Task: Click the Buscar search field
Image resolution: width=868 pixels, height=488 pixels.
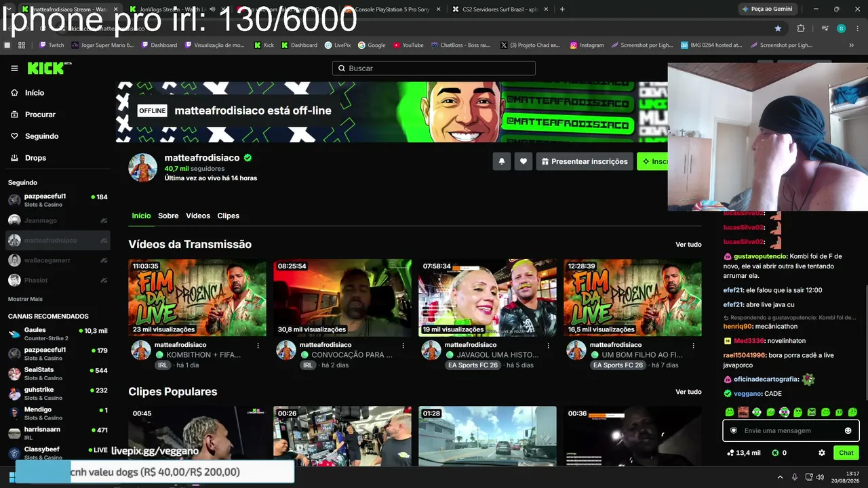Action: (434, 68)
